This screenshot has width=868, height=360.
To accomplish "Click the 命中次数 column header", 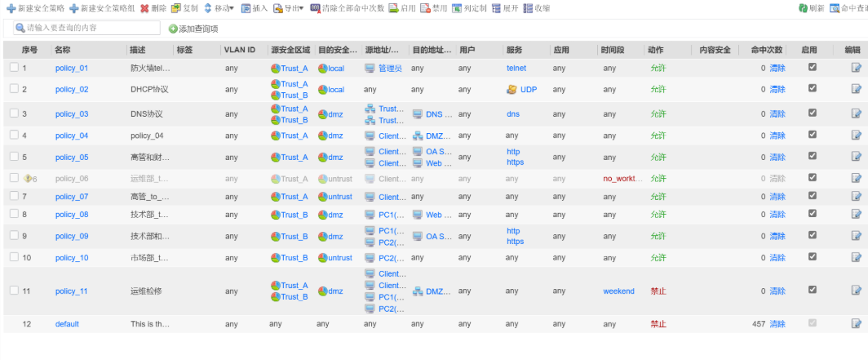I will pos(766,50).
